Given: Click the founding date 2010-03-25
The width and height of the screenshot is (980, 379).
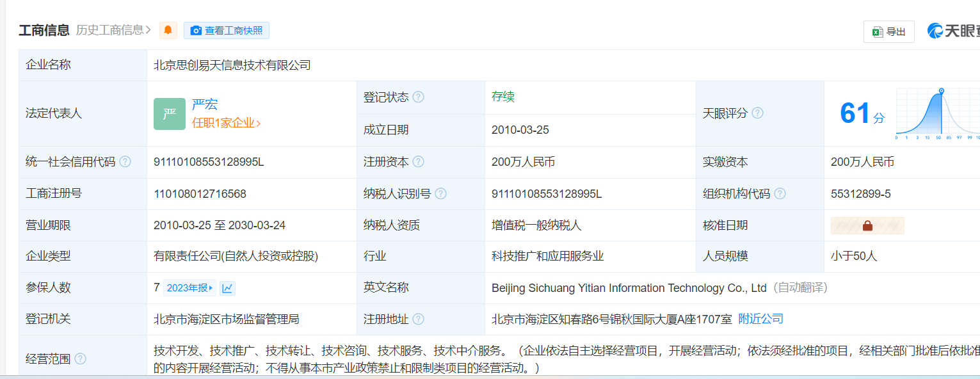Looking at the screenshot, I should pos(520,130).
